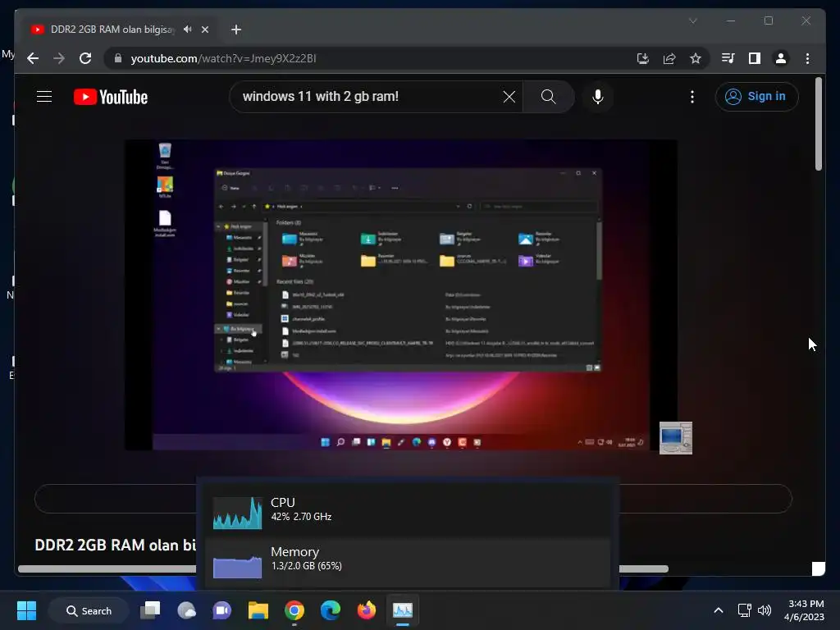This screenshot has width=840, height=630.
Task: Sign in to YouTube
Action: tap(756, 97)
